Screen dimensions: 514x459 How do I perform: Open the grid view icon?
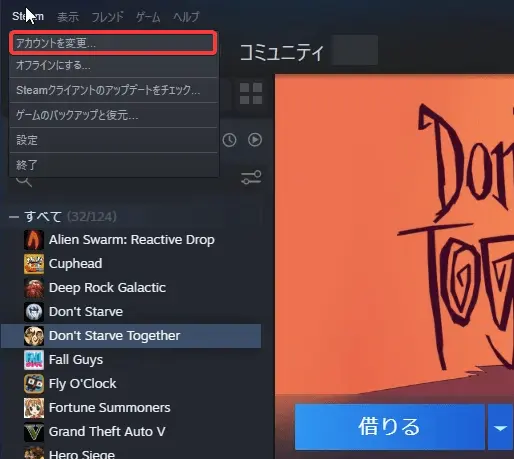click(251, 94)
